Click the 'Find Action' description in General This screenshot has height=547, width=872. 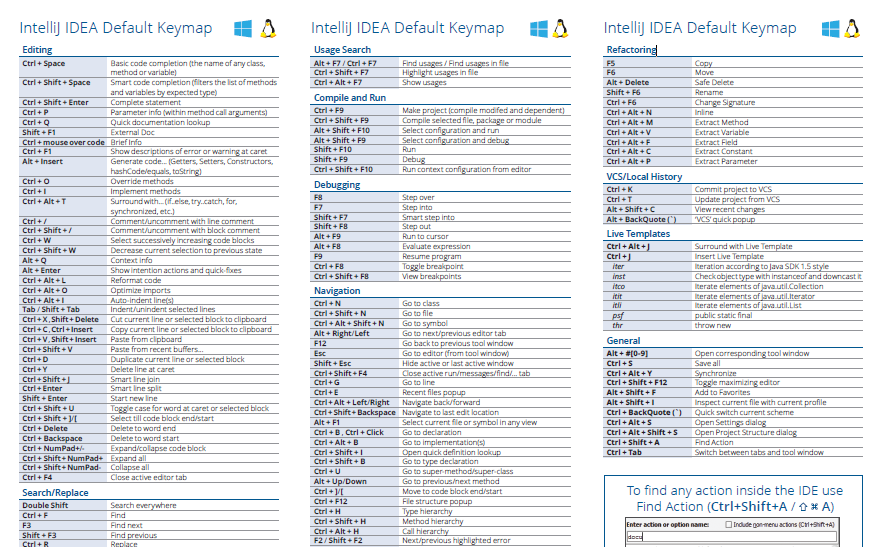pyautogui.click(x=714, y=442)
